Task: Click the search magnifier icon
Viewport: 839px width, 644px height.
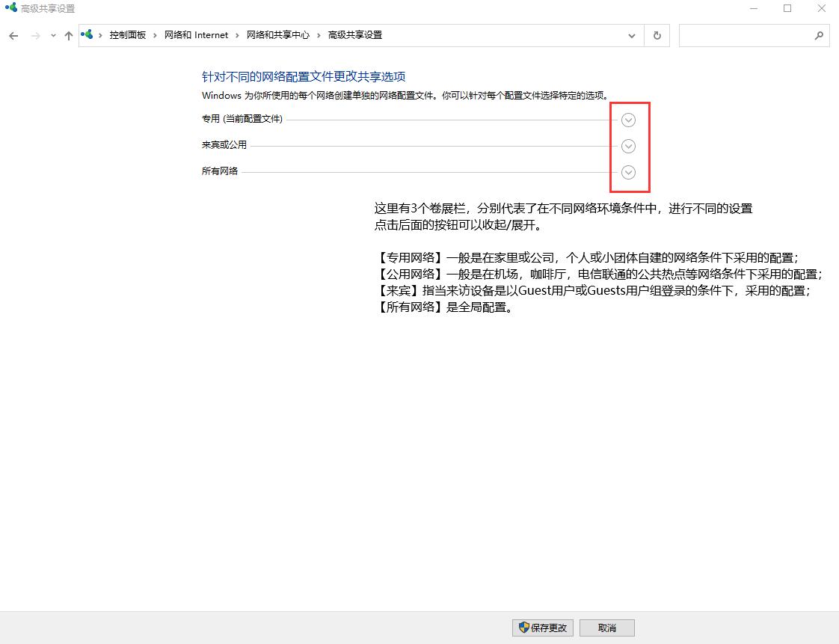Action: point(820,35)
